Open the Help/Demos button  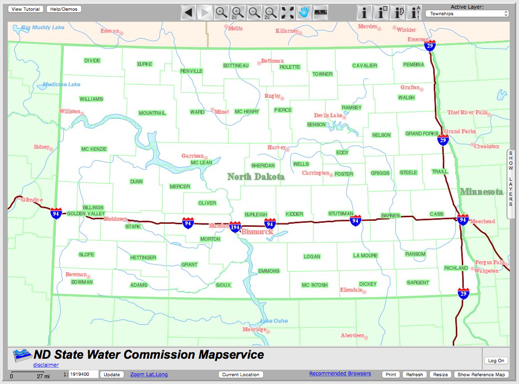click(64, 9)
